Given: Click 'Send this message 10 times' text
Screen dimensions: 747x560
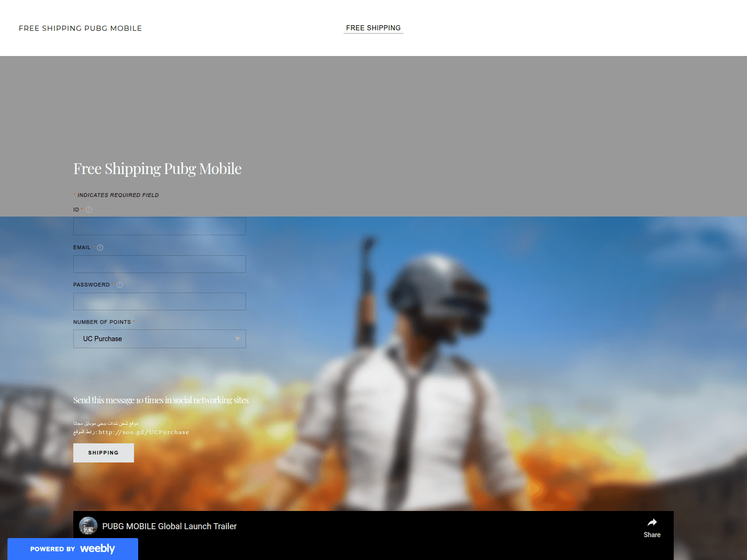Looking at the screenshot, I should [161, 400].
